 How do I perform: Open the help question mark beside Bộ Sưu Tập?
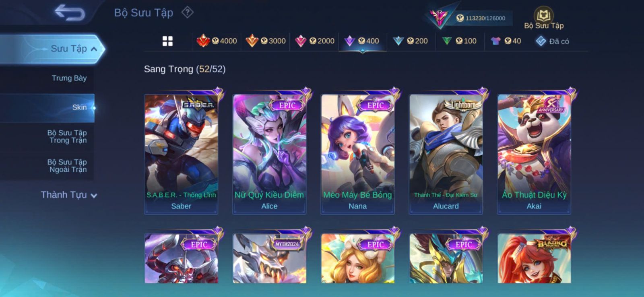[x=187, y=12]
